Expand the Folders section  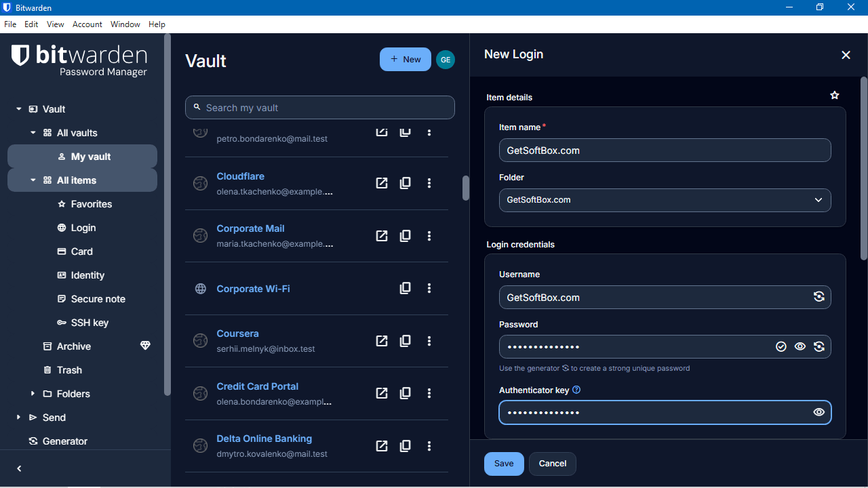tap(33, 394)
